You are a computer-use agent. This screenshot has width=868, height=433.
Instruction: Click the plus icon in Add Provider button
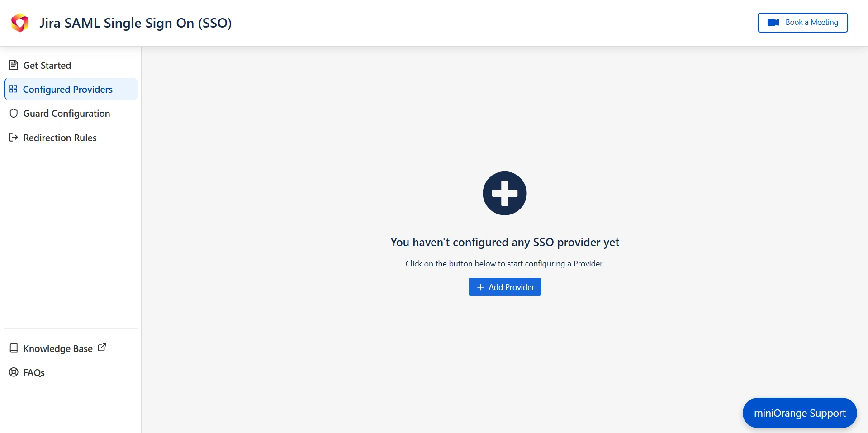(x=480, y=287)
